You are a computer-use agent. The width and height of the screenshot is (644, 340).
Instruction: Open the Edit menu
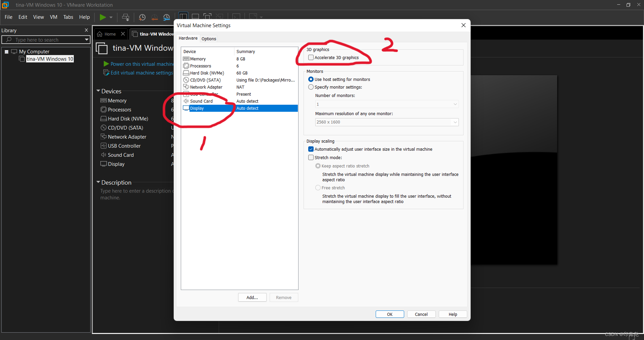point(23,17)
